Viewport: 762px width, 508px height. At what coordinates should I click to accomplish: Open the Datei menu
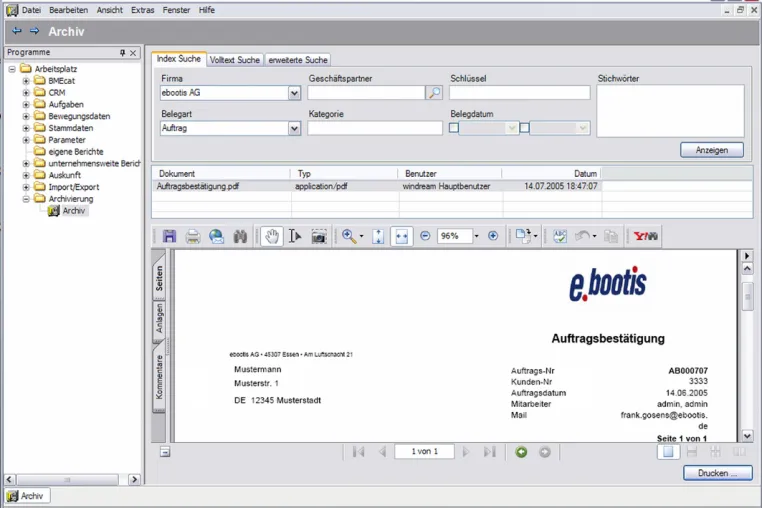[31, 10]
